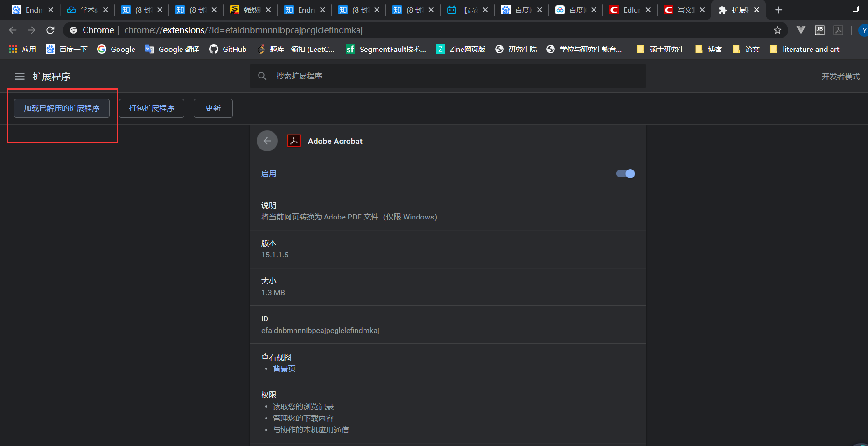
Task: Minimize the Chrome window
Action: click(x=829, y=9)
